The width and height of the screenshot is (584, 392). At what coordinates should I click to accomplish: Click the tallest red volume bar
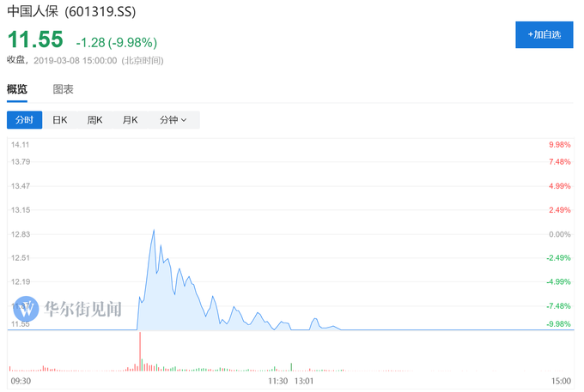(139, 352)
